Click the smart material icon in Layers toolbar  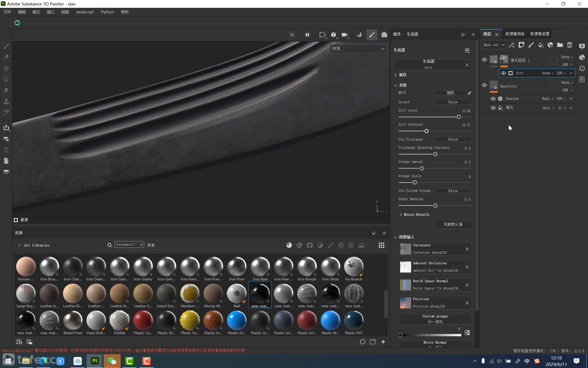(x=550, y=45)
